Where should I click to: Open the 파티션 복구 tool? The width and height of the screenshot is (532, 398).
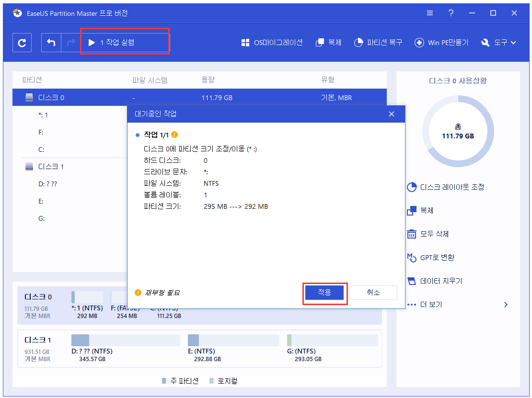pyautogui.click(x=378, y=42)
